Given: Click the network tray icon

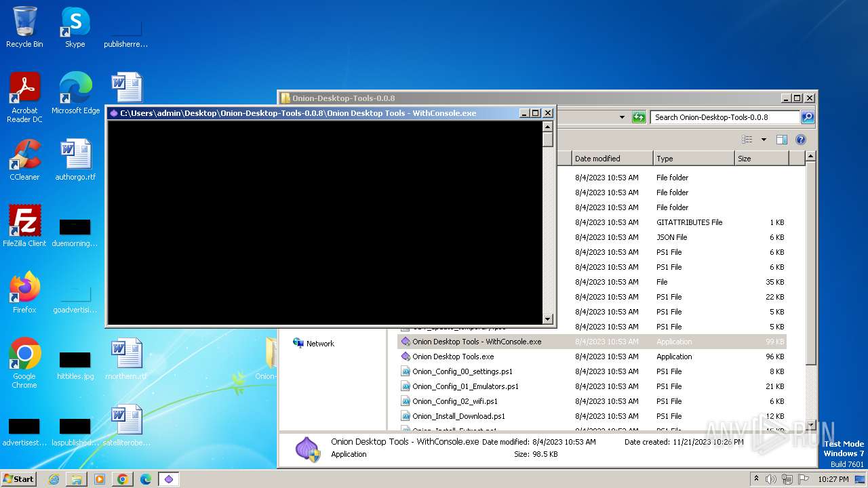Looking at the screenshot, I should point(787,479).
